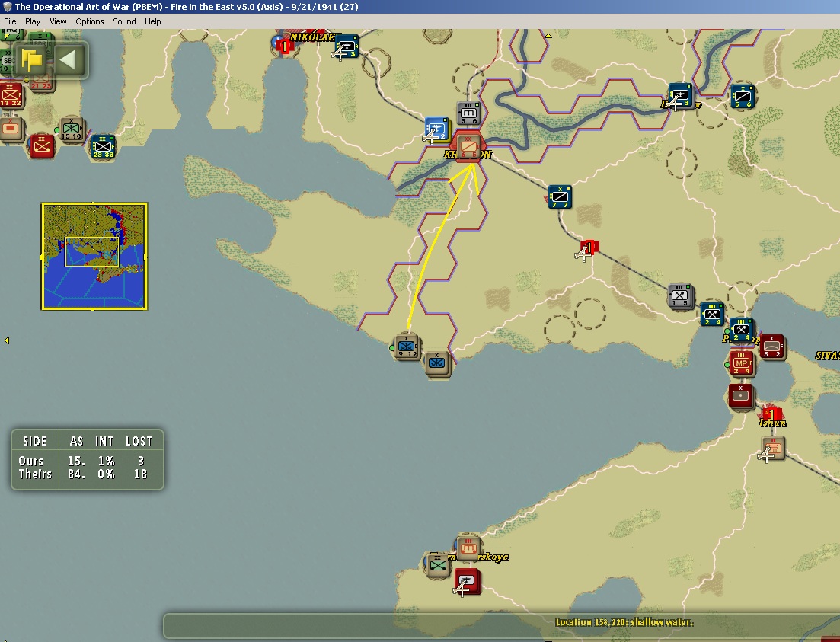This screenshot has height=642, width=840.
Task: Click the NIKOLAEV city label
Action: pyautogui.click(x=312, y=37)
